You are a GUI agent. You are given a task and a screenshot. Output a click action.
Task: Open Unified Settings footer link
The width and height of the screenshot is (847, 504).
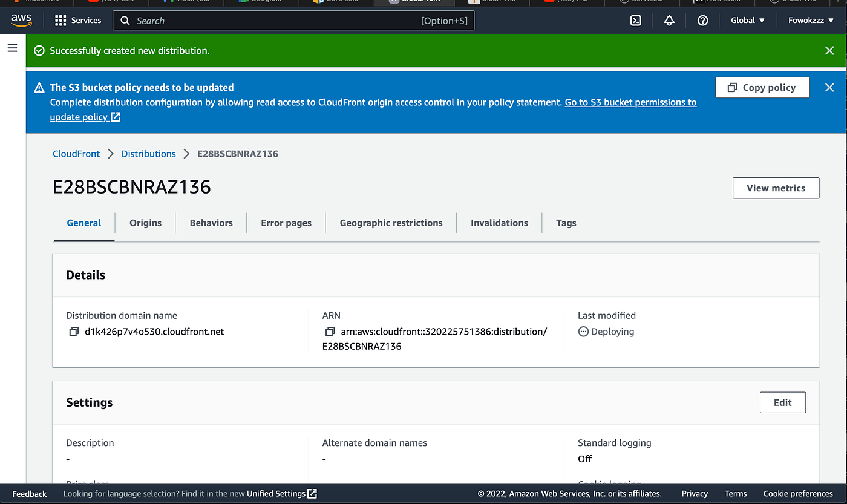click(282, 494)
